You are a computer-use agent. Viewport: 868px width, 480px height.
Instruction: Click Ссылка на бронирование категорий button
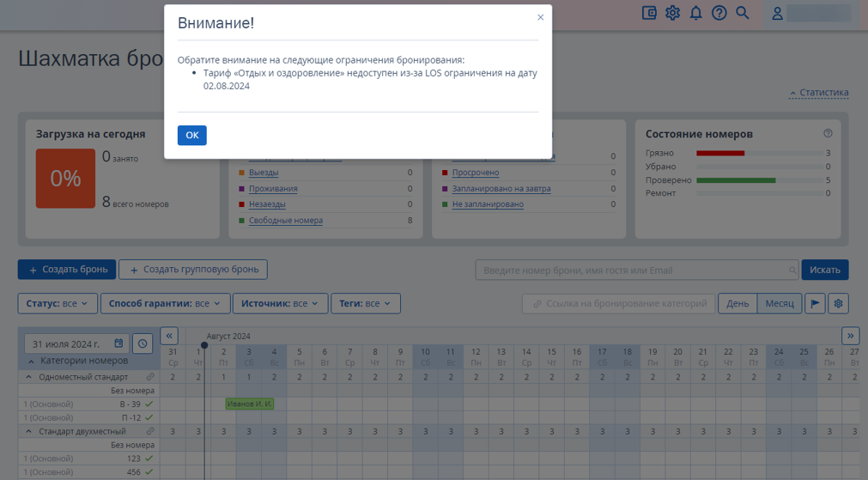(619, 303)
